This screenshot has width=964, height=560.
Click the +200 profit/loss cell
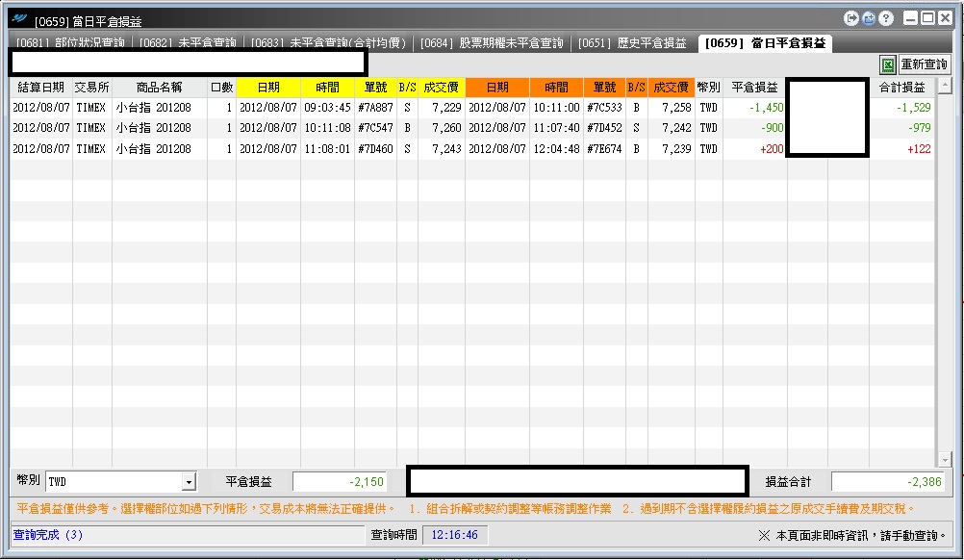(755, 149)
